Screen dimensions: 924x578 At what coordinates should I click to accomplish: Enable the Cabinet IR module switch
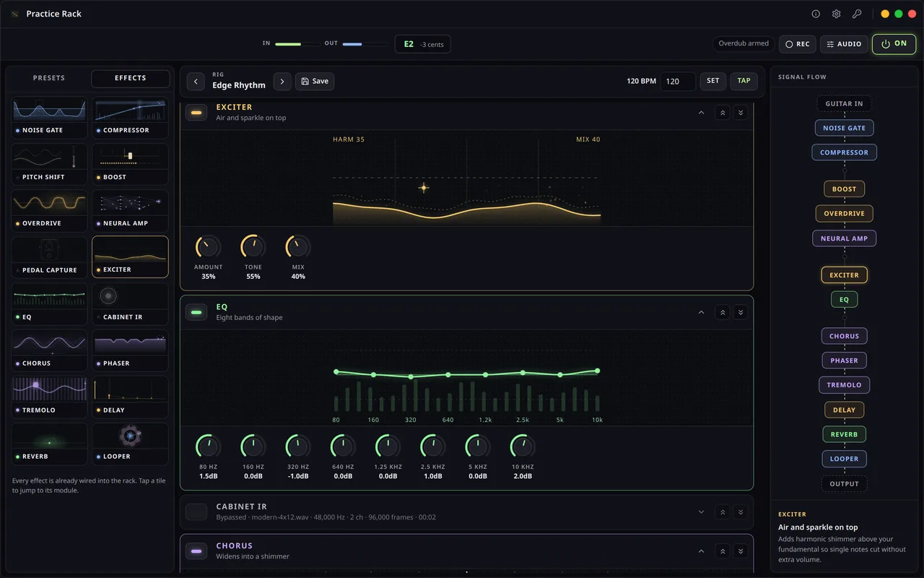196,512
